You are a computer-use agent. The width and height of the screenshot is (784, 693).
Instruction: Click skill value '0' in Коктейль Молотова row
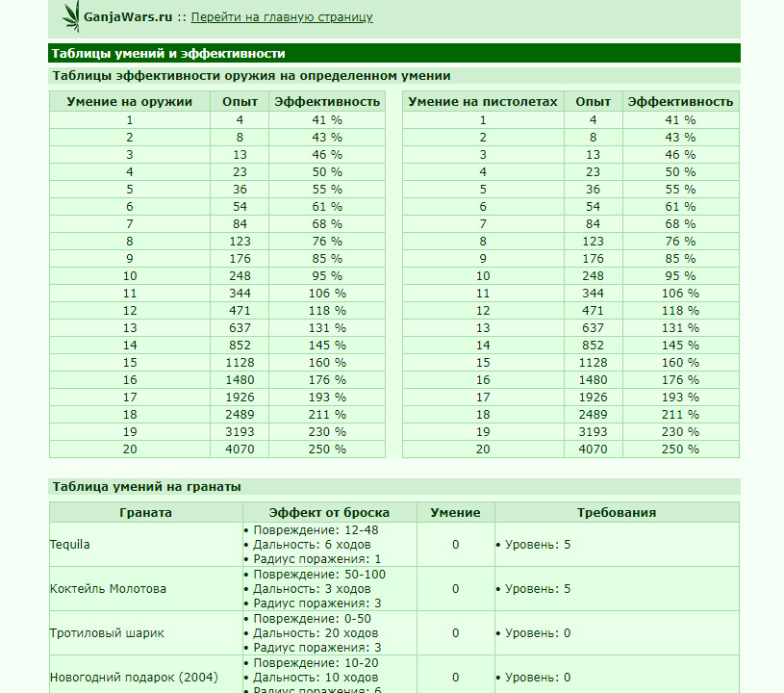tap(456, 589)
